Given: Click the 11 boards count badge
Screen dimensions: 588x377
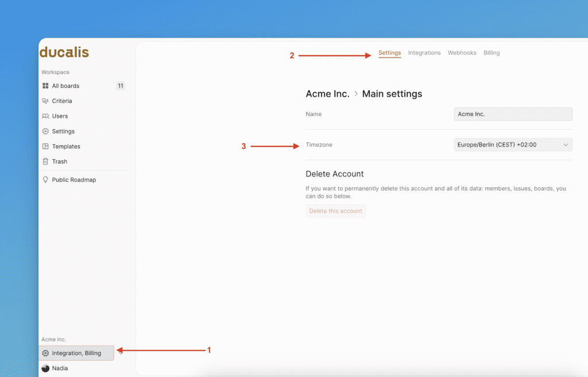Looking at the screenshot, I should pos(120,86).
